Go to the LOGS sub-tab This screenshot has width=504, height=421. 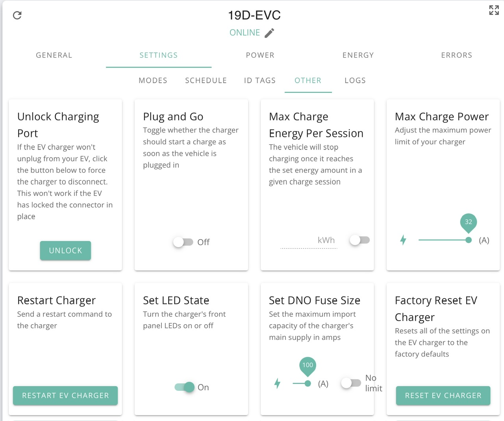point(355,80)
